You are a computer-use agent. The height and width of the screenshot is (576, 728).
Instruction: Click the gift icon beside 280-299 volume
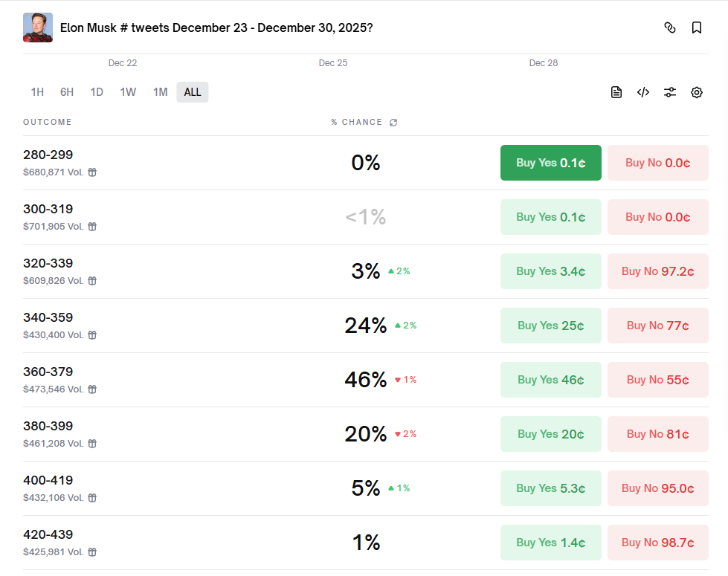point(91,172)
